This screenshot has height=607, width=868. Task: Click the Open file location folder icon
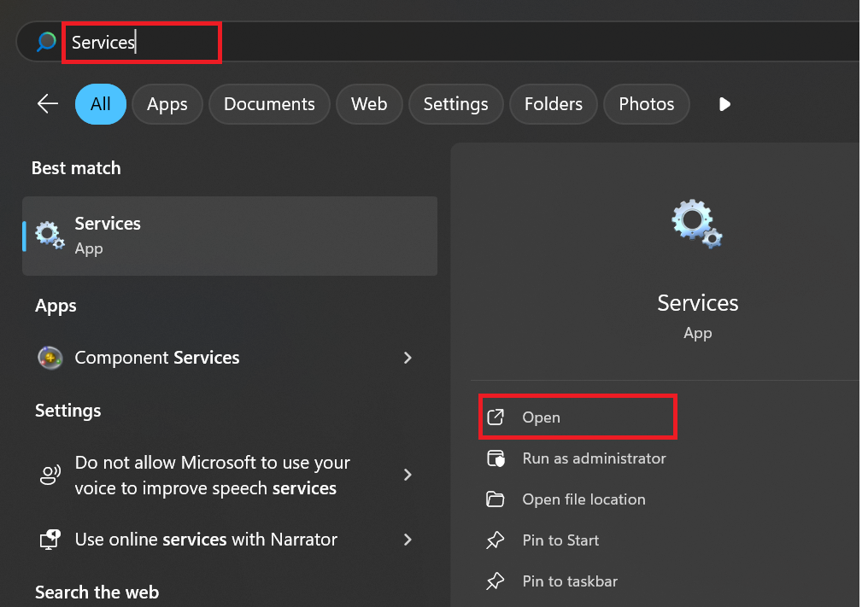(x=496, y=499)
